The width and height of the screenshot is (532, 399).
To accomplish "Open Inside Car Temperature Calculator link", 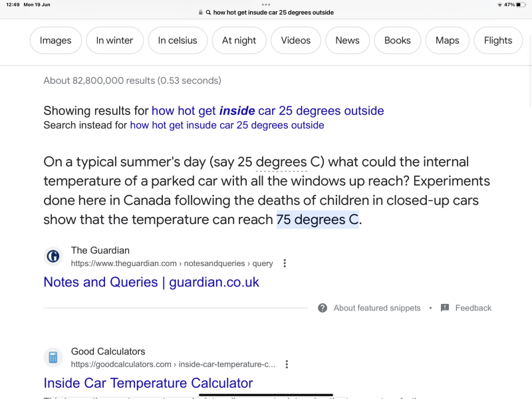I will pos(148,383).
